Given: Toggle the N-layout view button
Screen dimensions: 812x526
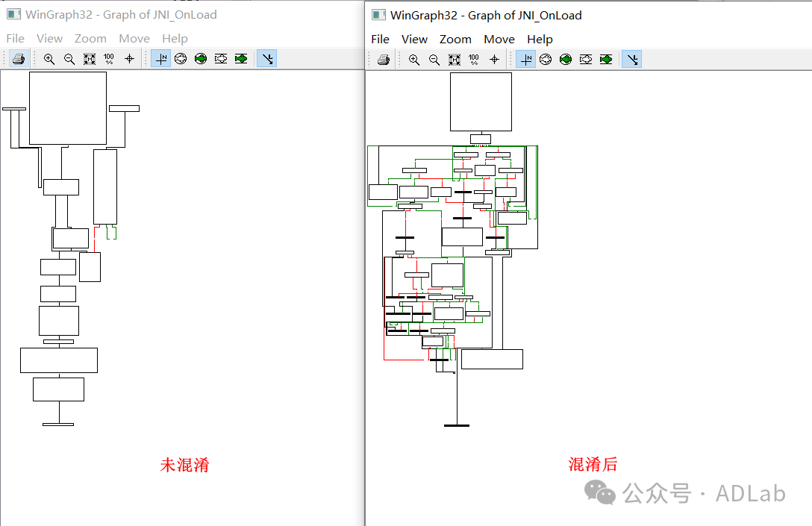Looking at the screenshot, I should click(x=525, y=59).
